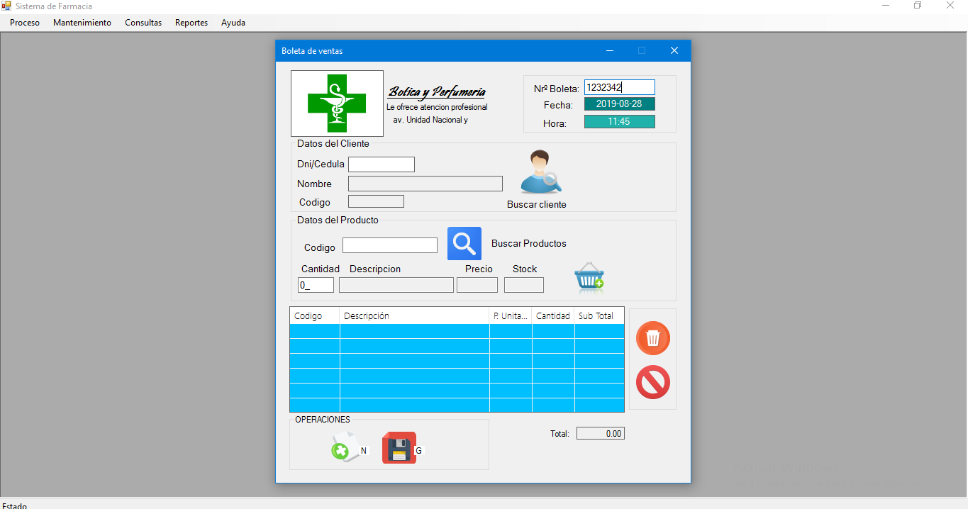The image size is (980, 509).
Task: Open the Ayuda menu
Action: pos(233,23)
